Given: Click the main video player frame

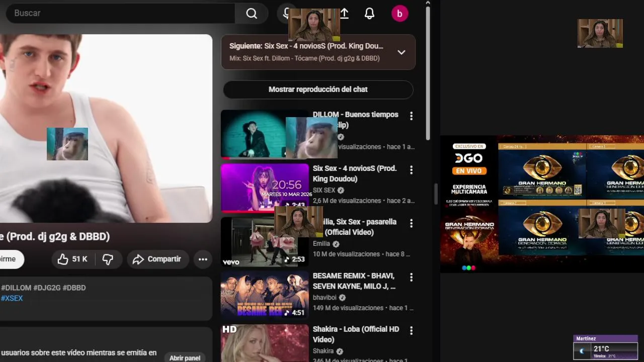Looking at the screenshot, I should click(x=106, y=128).
